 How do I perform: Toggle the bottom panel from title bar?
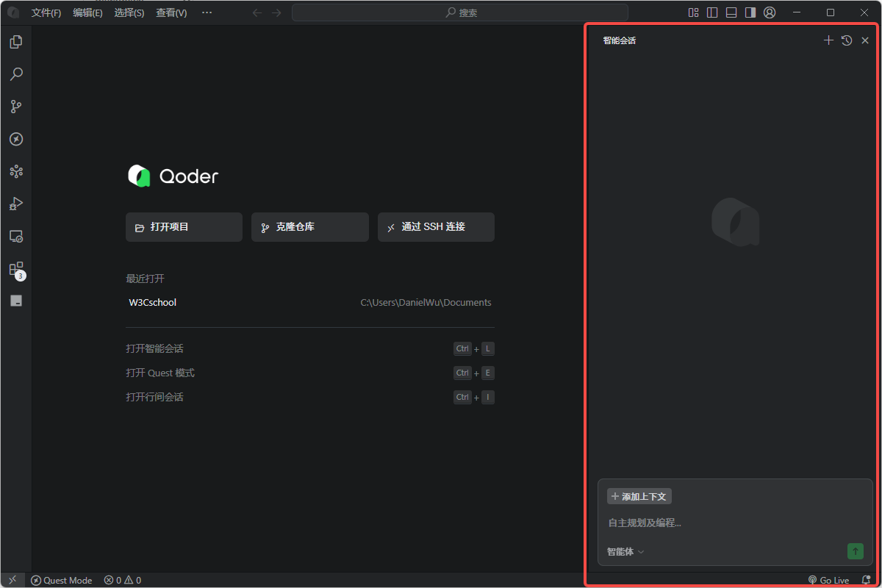[731, 12]
